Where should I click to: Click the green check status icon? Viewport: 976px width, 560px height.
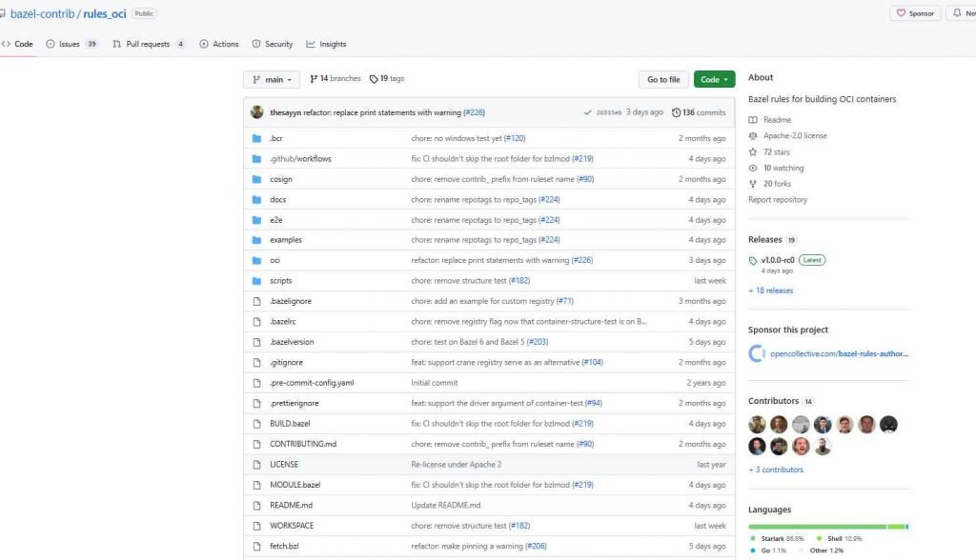587,112
